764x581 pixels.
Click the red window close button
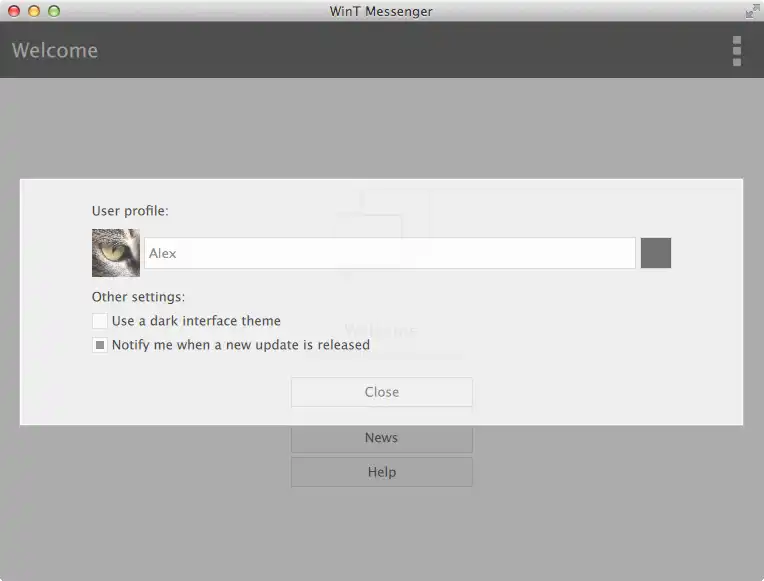coord(14,11)
